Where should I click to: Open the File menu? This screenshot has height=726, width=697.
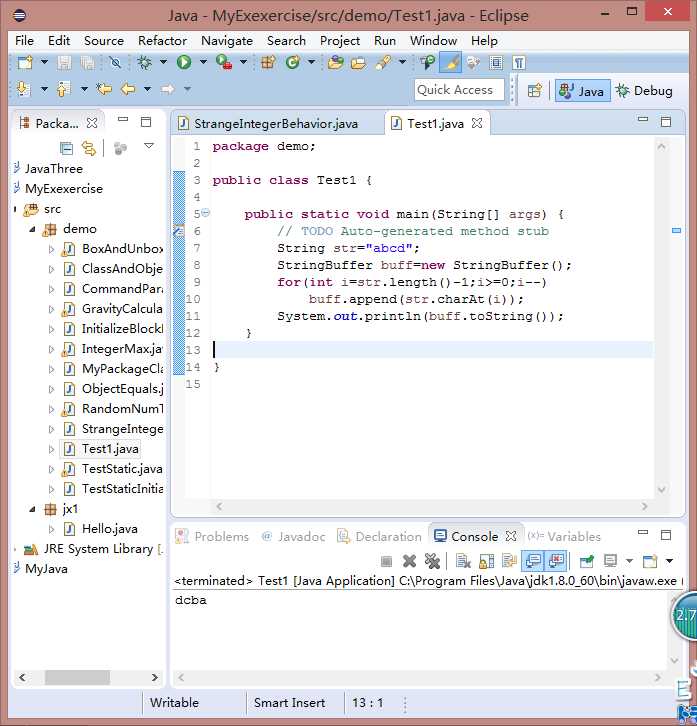(24, 41)
